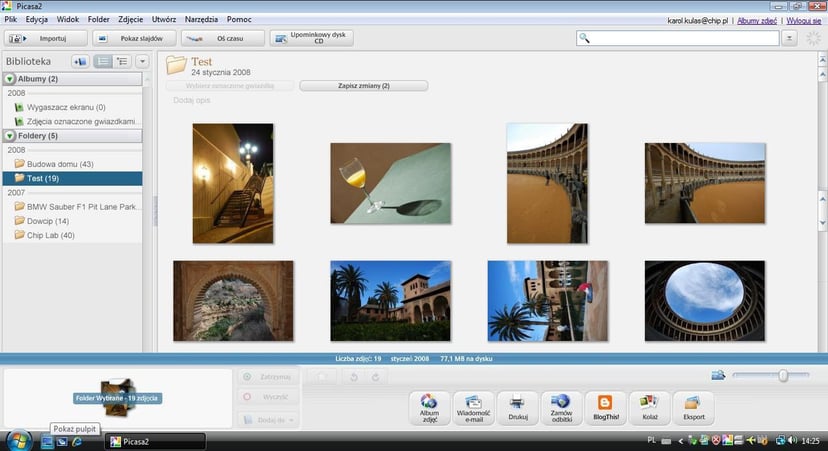Click the Album zdjęć web album icon

point(429,406)
